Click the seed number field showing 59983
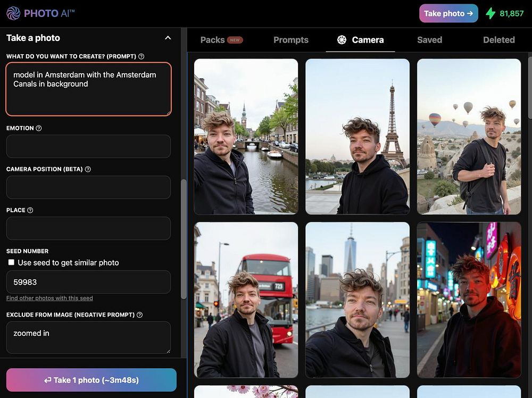532x398 pixels. click(88, 282)
